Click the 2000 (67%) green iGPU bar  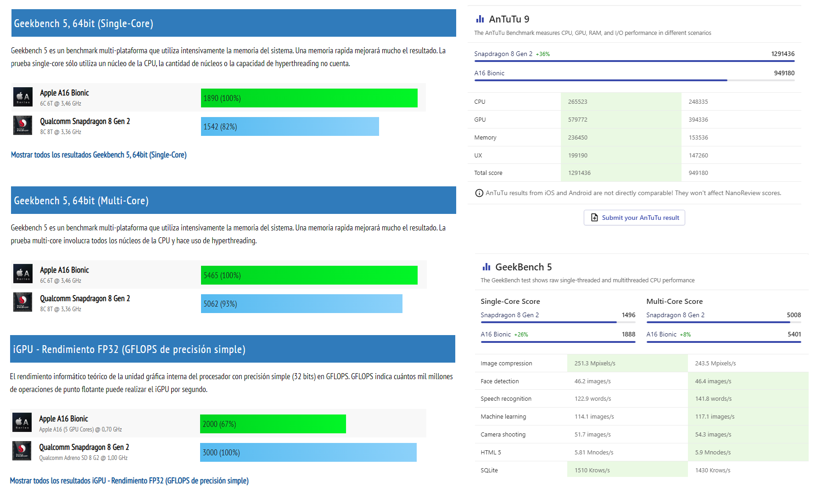click(x=273, y=424)
